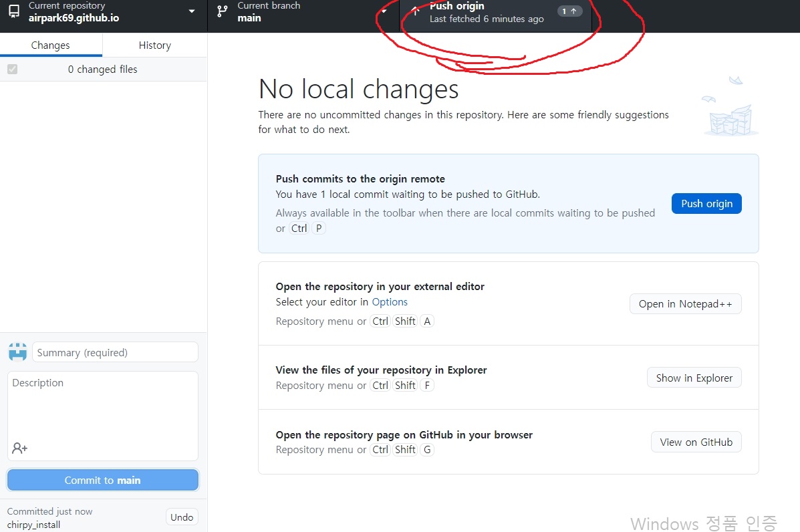Screen dimensions: 800x532
Task: Click the '0 changed files' label
Action: click(102, 70)
